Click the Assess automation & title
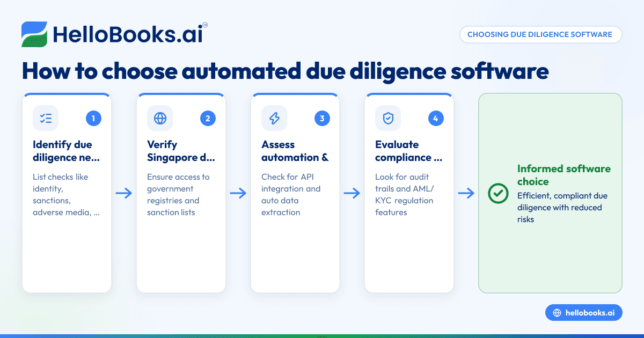The image size is (644, 338). point(295,151)
